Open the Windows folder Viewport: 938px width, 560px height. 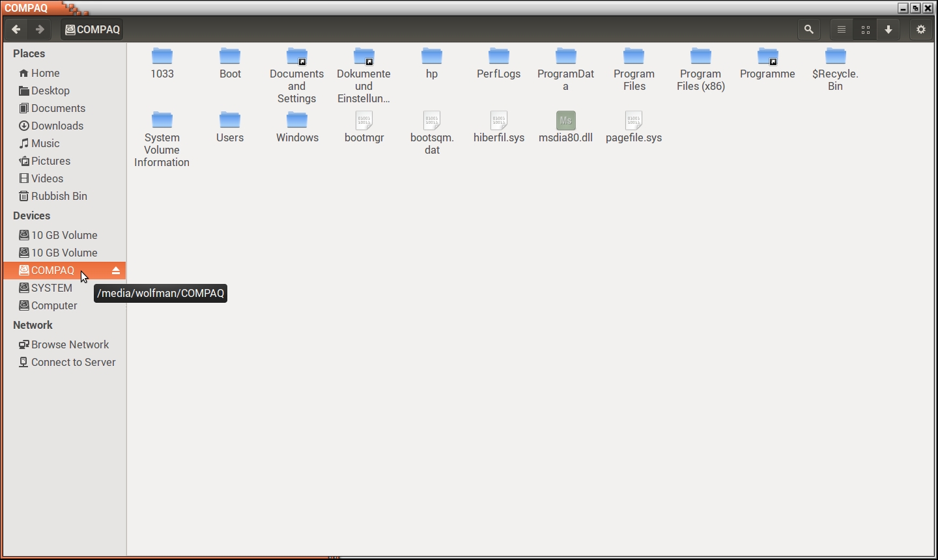coord(297,120)
